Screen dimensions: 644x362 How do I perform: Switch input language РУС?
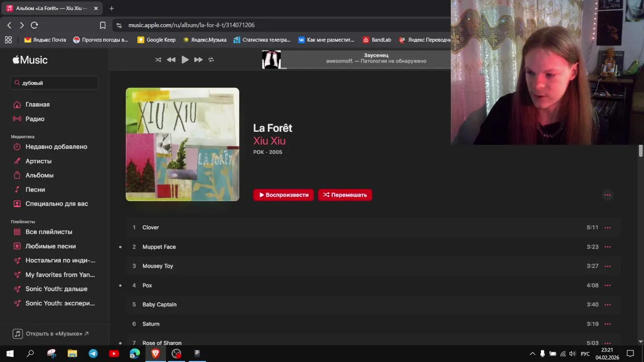click(x=585, y=354)
